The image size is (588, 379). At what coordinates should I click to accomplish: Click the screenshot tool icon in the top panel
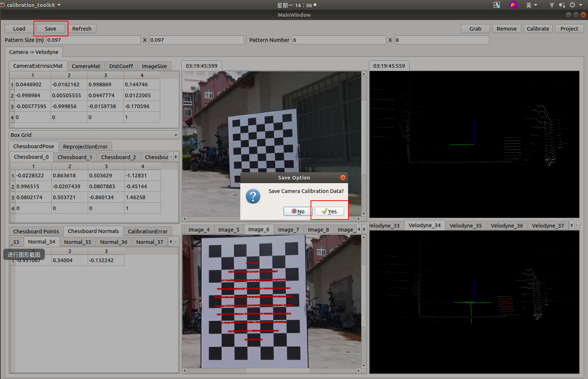(497, 5)
